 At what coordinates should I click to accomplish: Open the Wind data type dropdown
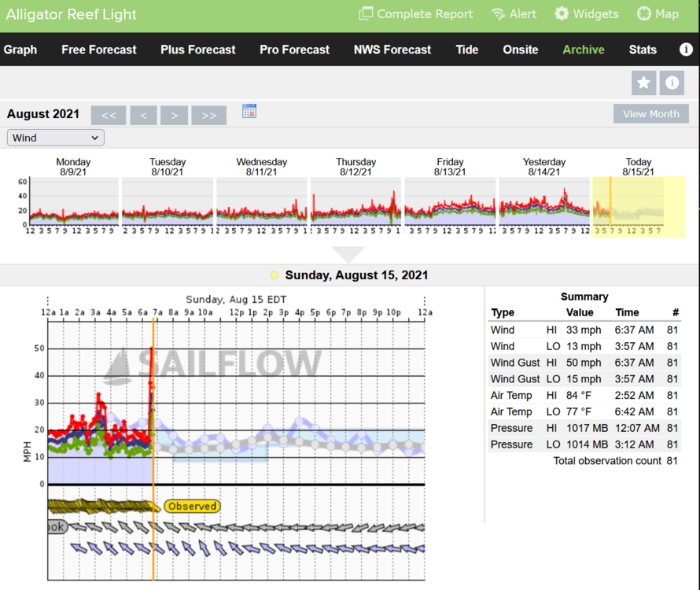pyautogui.click(x=56, y=138)
